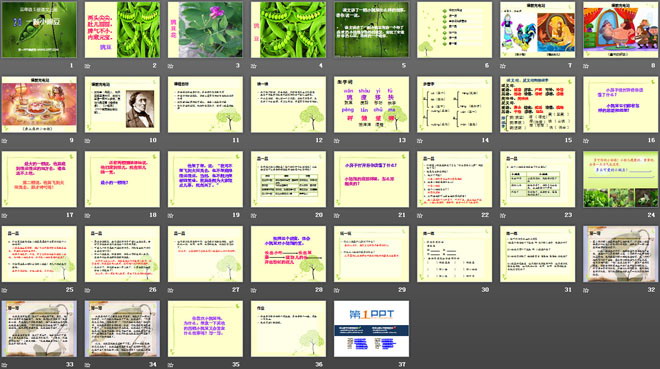
Task: Select slide 7 with rooster illustration
Action: [x=538, y=29]
